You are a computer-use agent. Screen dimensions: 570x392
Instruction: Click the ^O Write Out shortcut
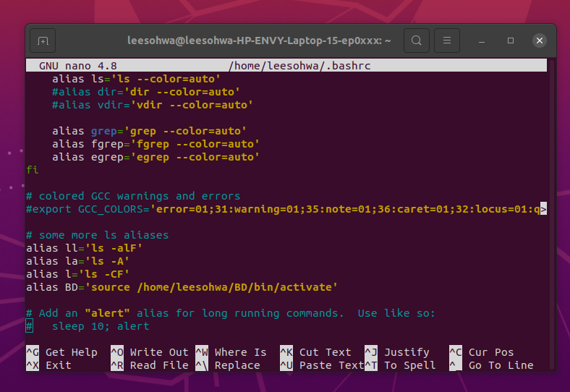(x=150, y=352)
